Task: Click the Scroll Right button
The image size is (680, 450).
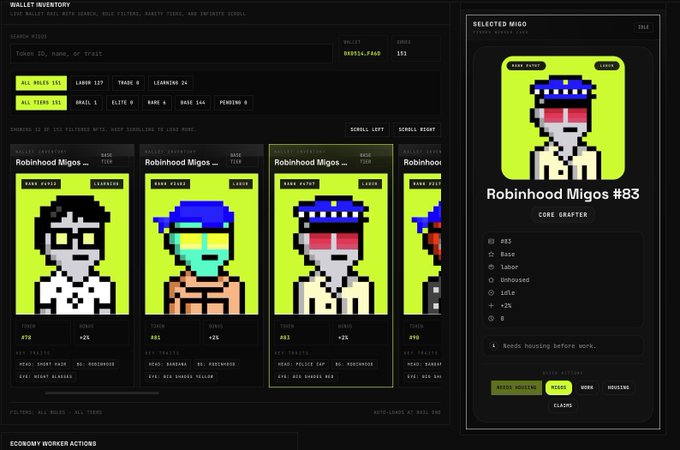Action: coord(417,130)
